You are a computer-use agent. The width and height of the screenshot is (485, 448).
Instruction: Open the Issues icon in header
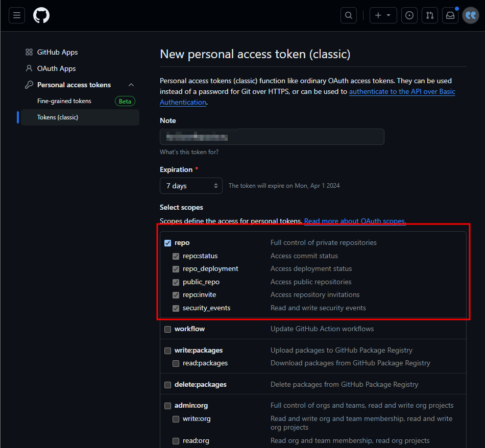tap(409, 15)
